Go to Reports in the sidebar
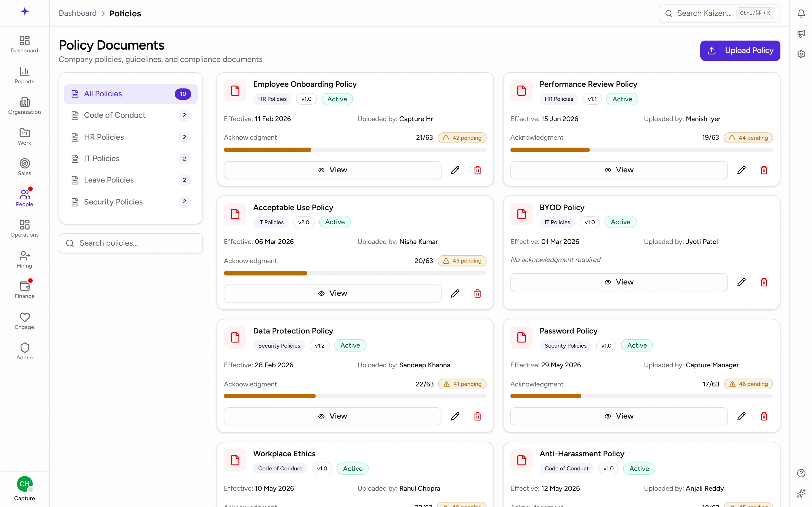Screen dimensions: 812x507 coord(25,75)
